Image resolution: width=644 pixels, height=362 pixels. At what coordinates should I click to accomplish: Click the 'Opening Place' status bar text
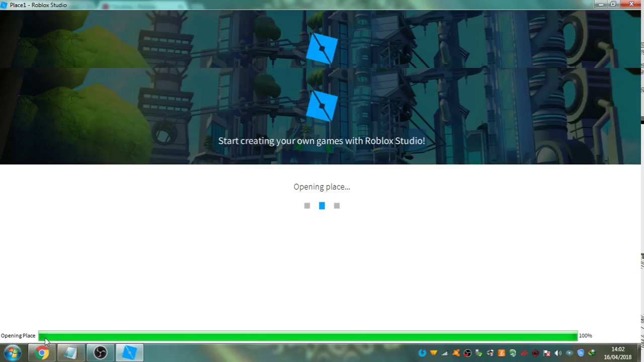pos(18,335)
